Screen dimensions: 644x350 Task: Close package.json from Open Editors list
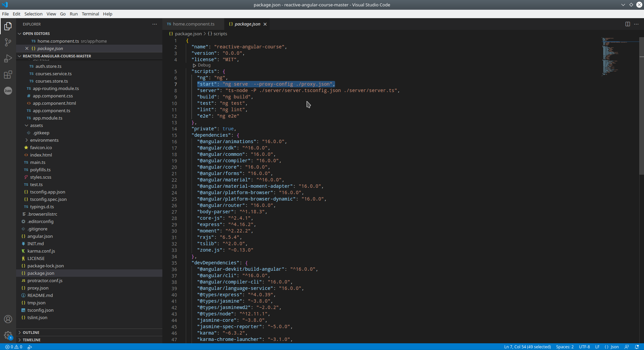click(x=27, y=49)
